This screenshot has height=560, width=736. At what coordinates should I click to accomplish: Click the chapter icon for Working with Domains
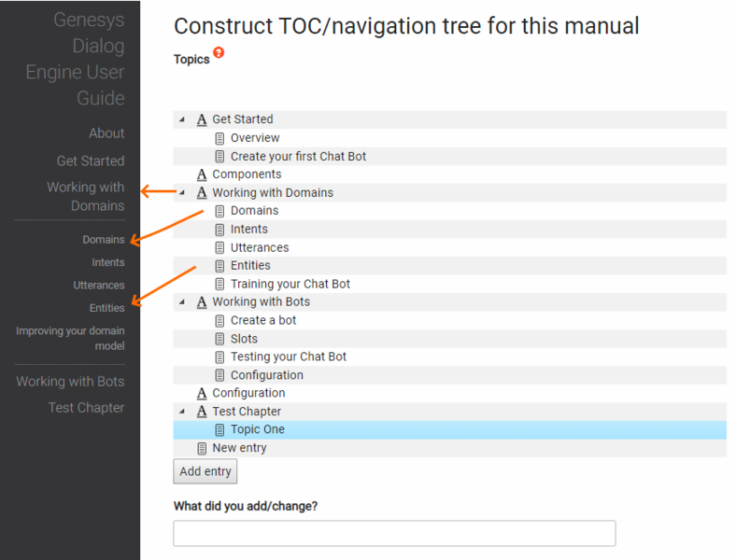[202, 193]
